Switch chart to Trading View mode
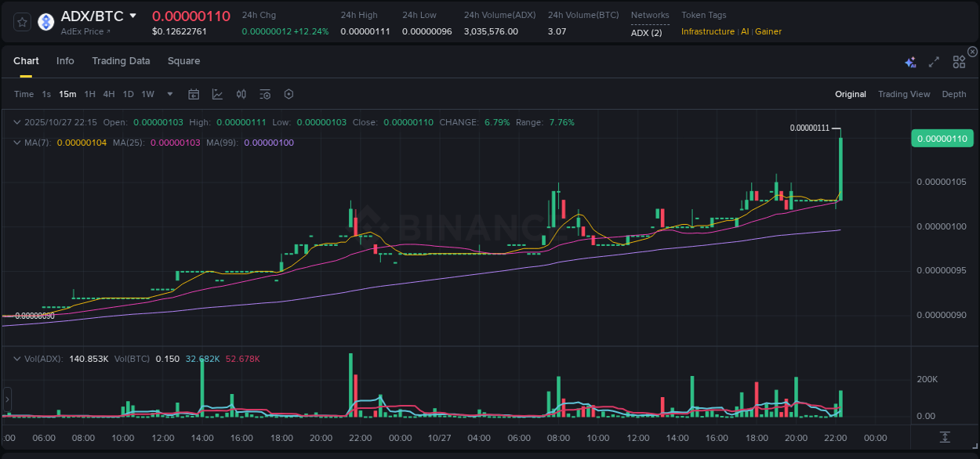 coord(904,94)
